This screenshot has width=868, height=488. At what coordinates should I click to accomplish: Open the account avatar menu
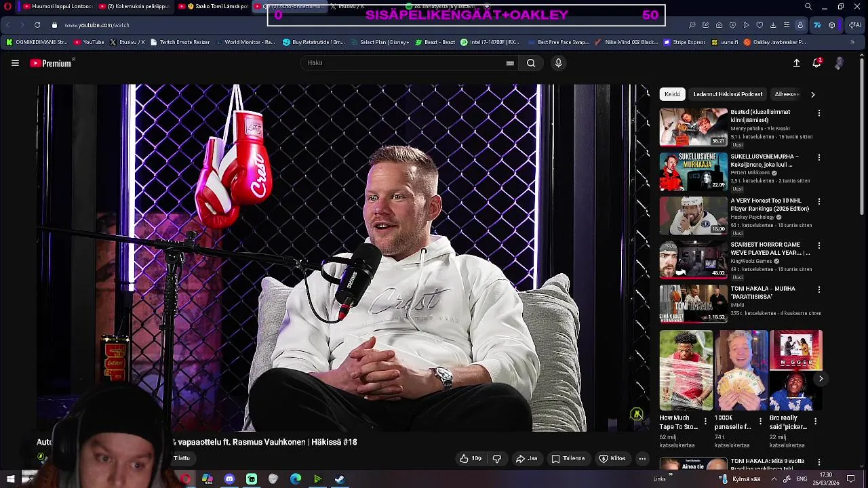point(840,63)
